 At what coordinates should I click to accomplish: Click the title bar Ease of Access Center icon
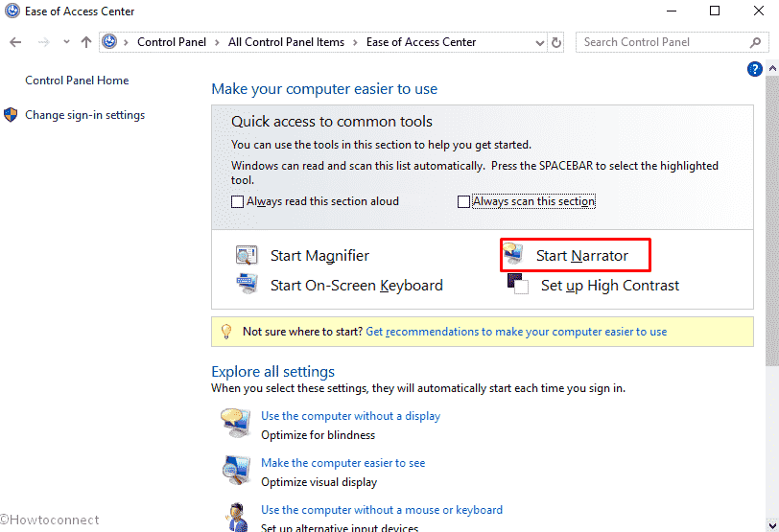12,11
